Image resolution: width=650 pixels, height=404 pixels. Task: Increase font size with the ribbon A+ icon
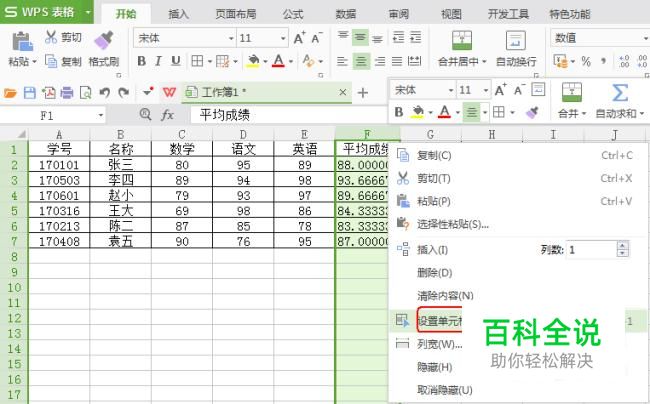[299, 38]
